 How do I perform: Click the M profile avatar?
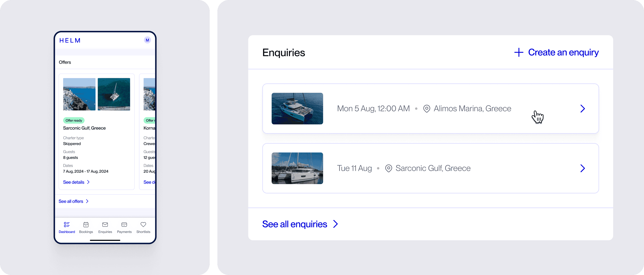click(147, 40)
